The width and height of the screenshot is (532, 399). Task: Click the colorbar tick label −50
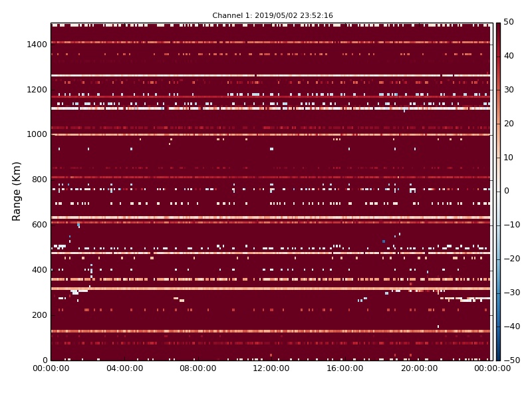pos(511,360)
